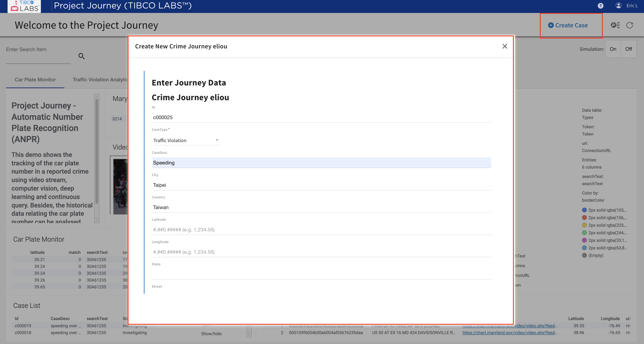The image size is (644, 344).
Task: Open the Token axis selector
Action: 587,134
